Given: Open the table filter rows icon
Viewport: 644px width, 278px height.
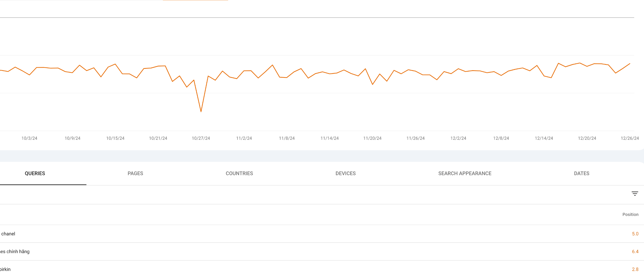Looking at the screenshot, I should (635, 194).
